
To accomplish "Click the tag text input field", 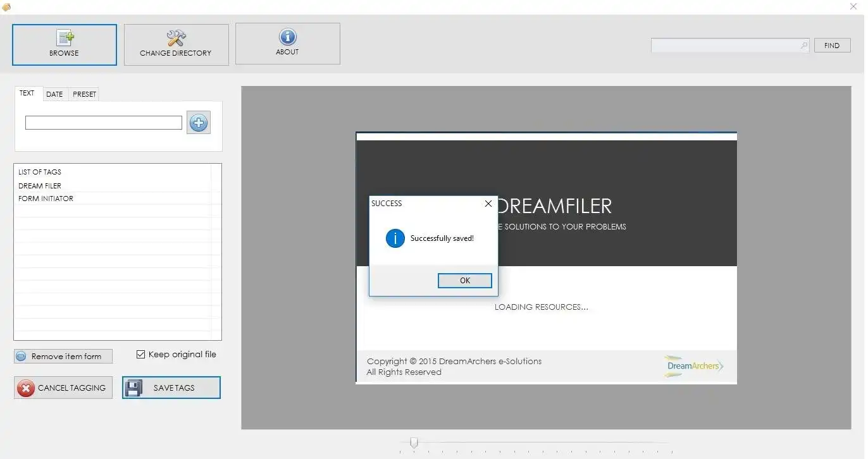I will 104,123.
